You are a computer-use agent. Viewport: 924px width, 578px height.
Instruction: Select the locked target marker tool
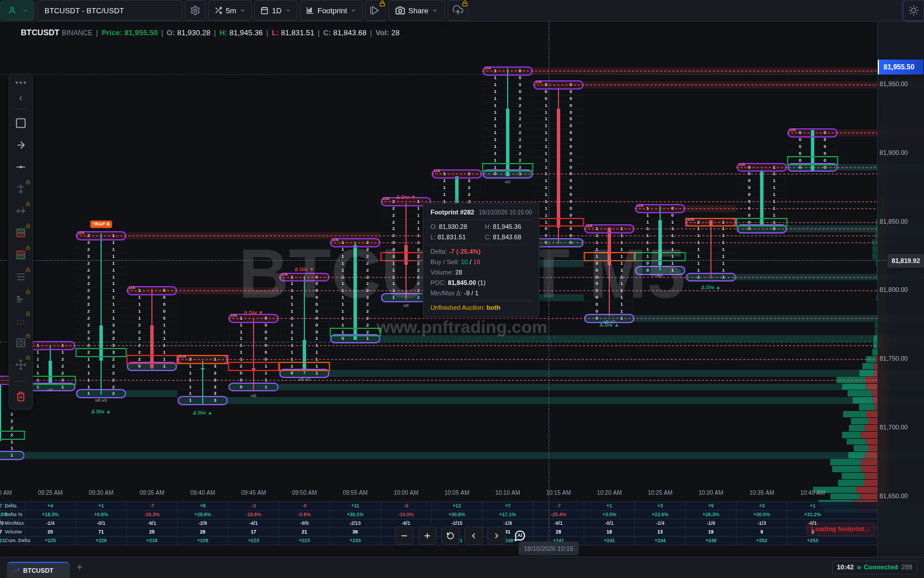click(x=21, y=343)
